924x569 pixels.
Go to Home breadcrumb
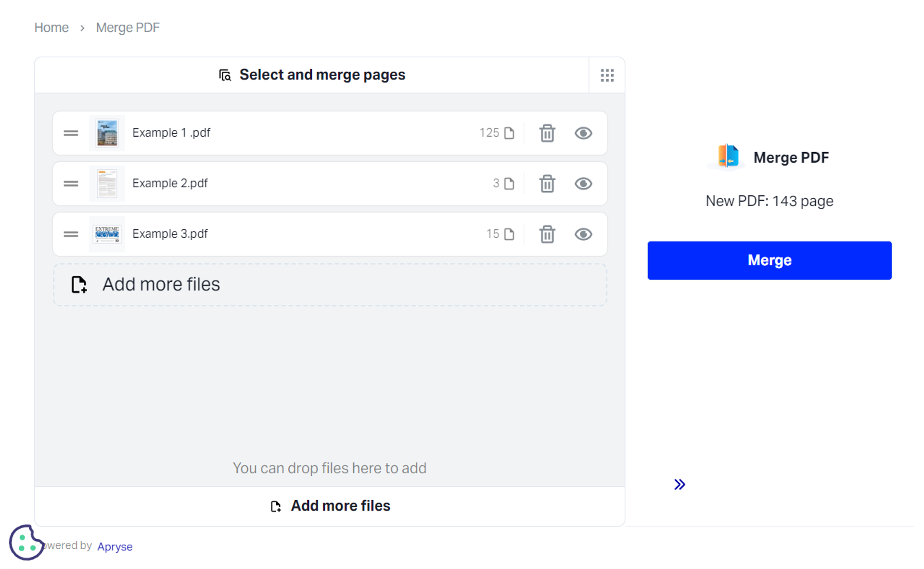point(51,28)
